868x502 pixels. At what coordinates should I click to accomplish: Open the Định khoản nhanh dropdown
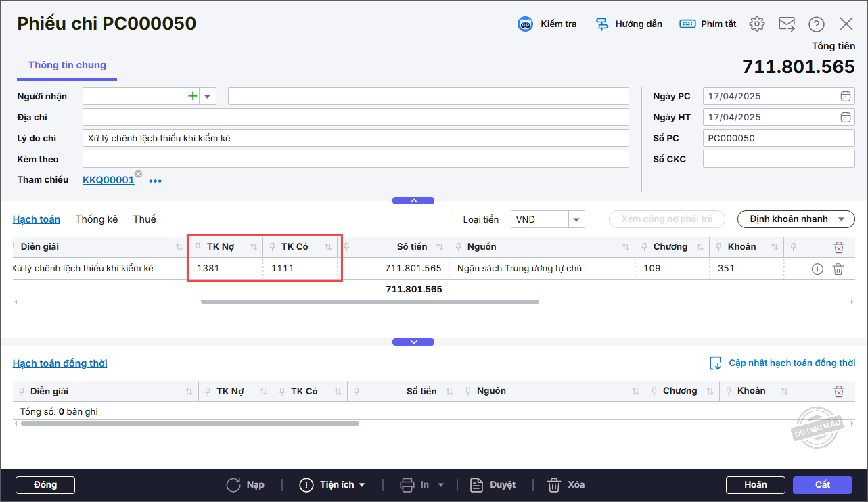[x=796, y=219]
